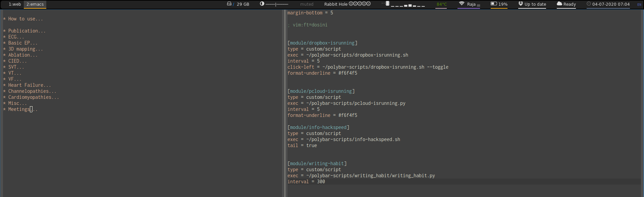Click the 84°C temperature readout
The width and height of the screenshot is (644, 197).
[x=441, y=4]
